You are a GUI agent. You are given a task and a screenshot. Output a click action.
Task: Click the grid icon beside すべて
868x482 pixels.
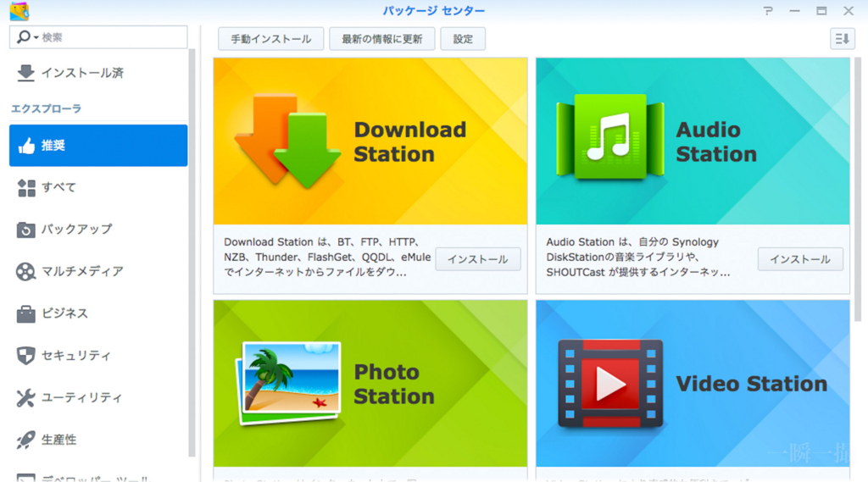(x=26, y=188)
